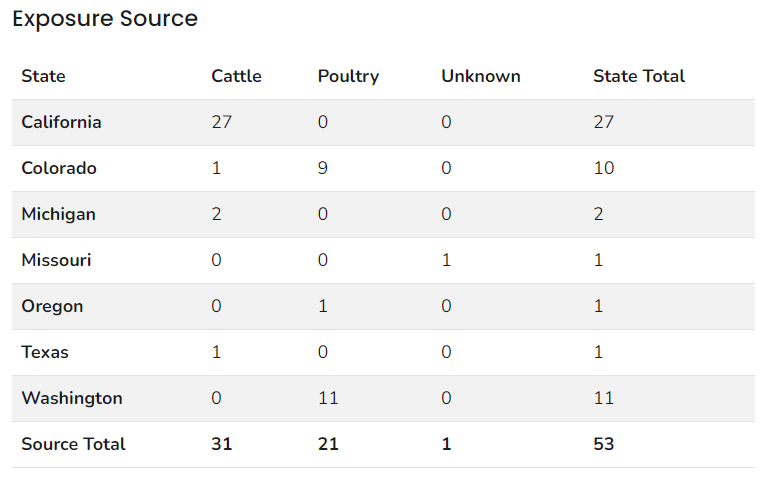
Task: Click the grand total value 53
Action: coord(603,444)
